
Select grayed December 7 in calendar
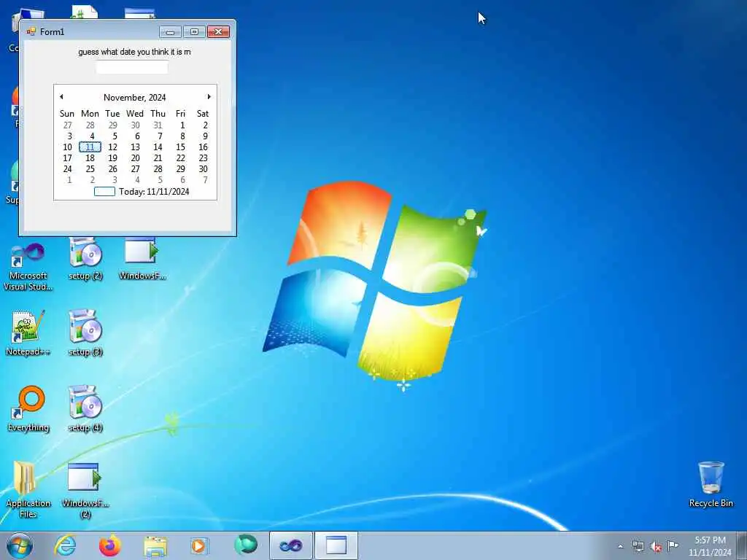tap(205, 180)
